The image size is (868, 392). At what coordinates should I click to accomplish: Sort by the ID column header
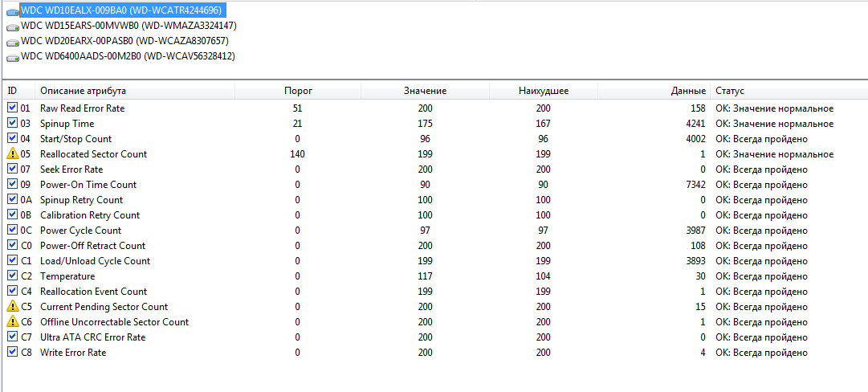(13, 91)
